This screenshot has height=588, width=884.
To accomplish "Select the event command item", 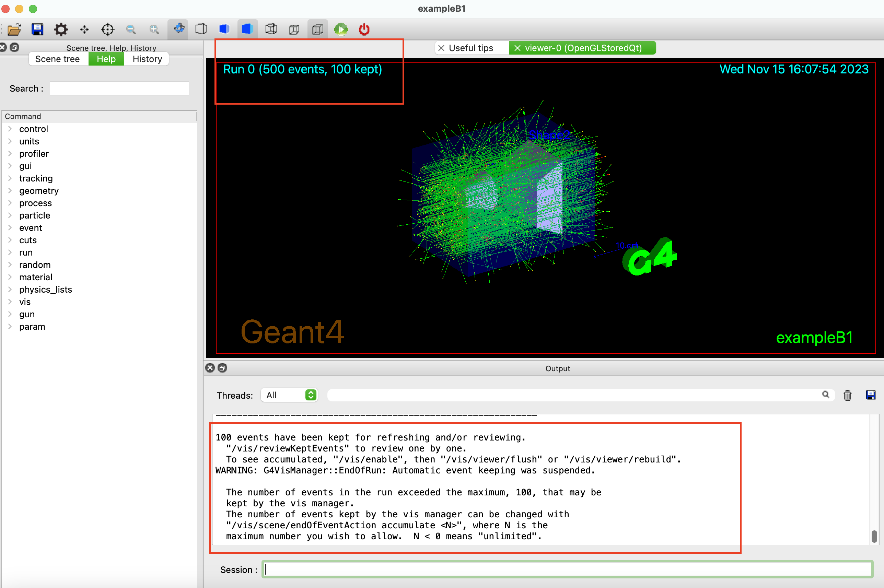I will [31, 228].
